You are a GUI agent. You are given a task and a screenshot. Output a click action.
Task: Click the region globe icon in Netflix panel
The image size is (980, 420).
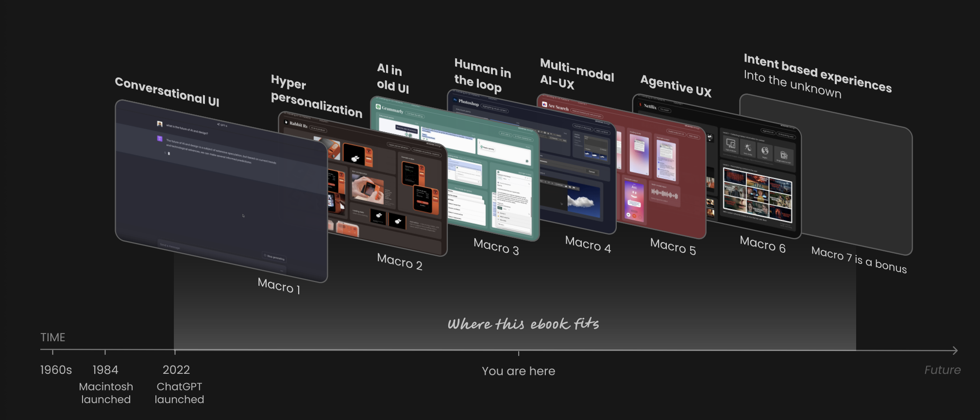(765, 151)
